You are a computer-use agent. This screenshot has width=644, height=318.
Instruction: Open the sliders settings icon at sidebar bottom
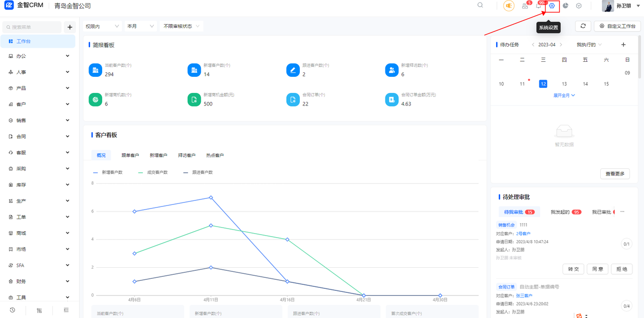click(39, 310)
